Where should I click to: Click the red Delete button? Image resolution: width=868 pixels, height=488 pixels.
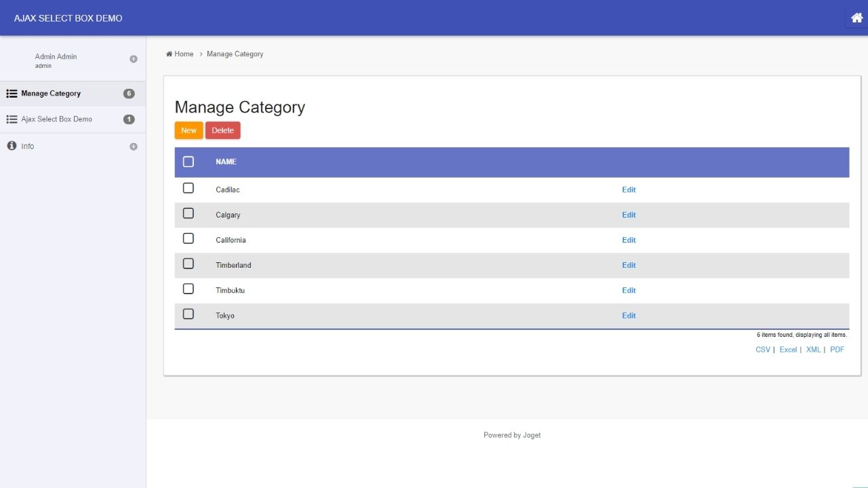[222, 130]
